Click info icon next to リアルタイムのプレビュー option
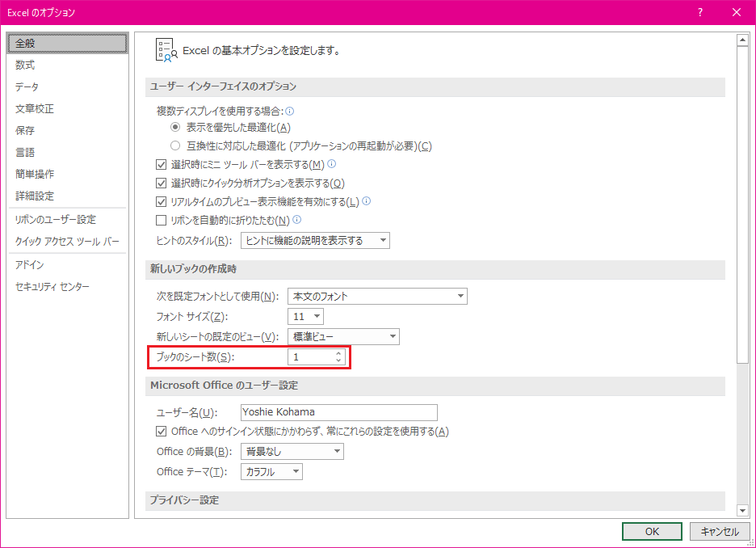The image size is (756, 548). point(367,201)
